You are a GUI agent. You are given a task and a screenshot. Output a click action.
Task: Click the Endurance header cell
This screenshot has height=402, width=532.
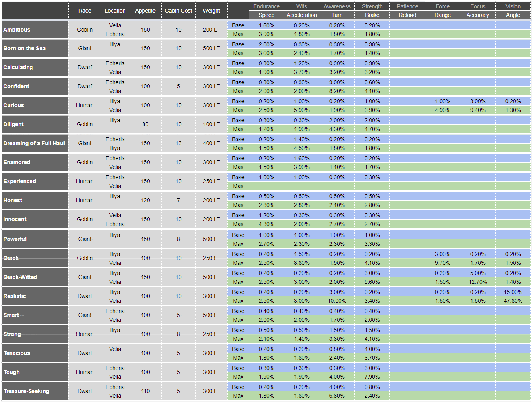coord(266,6)
